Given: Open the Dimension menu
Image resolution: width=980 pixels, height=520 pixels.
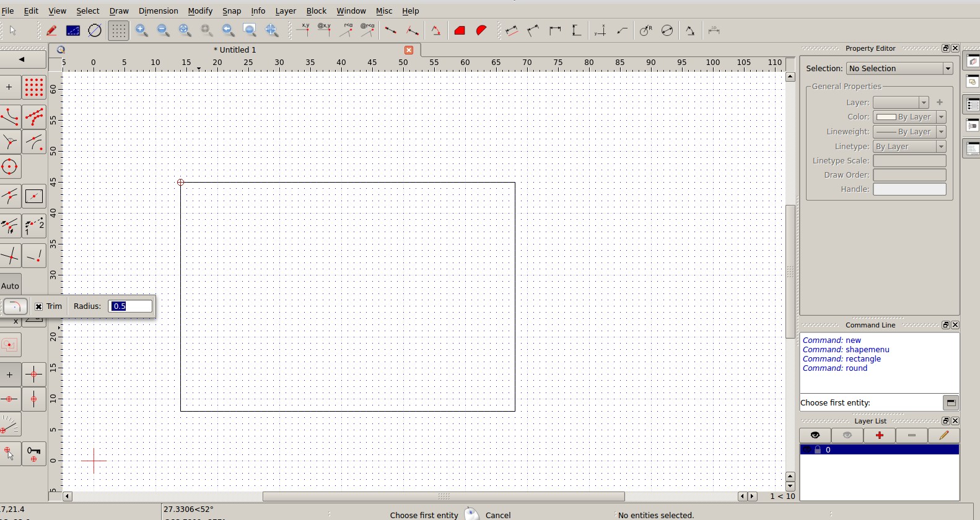Looking at the screenshot, I should (158, 11).
